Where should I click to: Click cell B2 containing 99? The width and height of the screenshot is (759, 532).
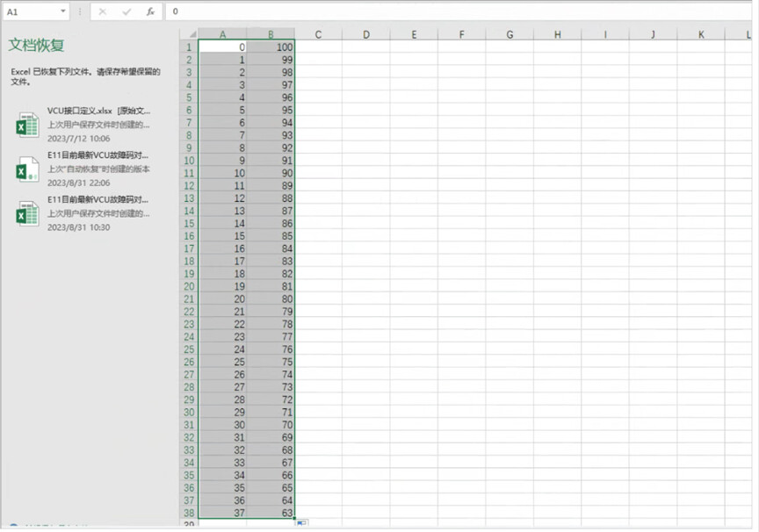pos(271,60)
